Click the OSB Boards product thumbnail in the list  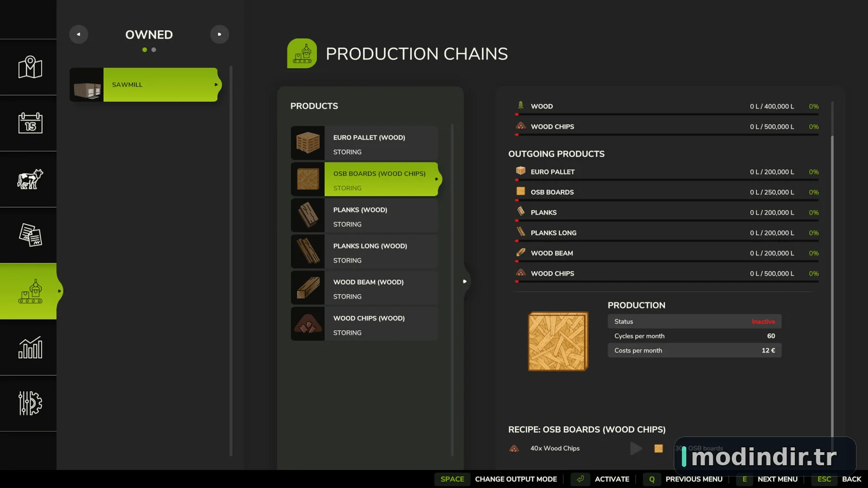(308, 179)
